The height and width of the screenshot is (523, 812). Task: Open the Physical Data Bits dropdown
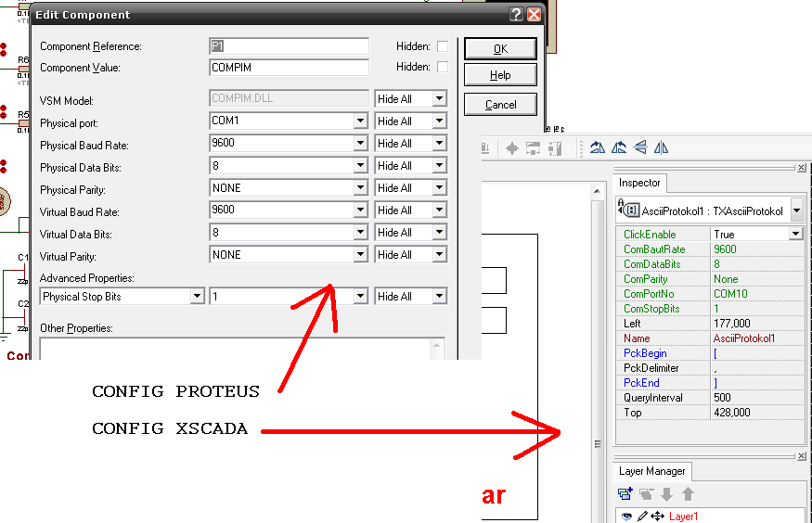361,166
